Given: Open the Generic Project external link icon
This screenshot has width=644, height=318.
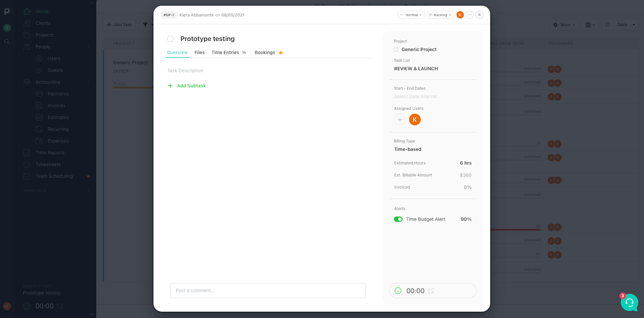Looking at the screenshot, I should 396,50.
